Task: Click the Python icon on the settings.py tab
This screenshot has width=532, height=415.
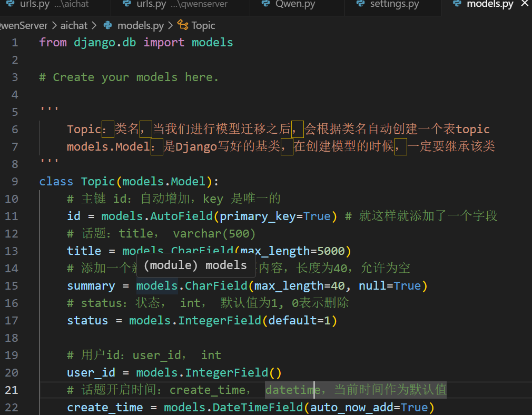Action: pyautogui.click(x=360, y=4)
